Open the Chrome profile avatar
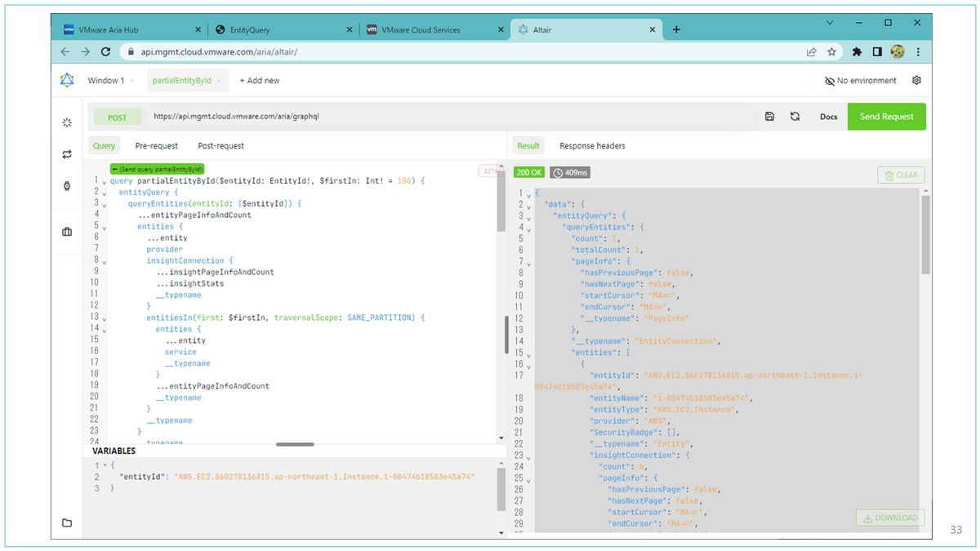This screenshot has width=980, height=551. coord(898,51)
